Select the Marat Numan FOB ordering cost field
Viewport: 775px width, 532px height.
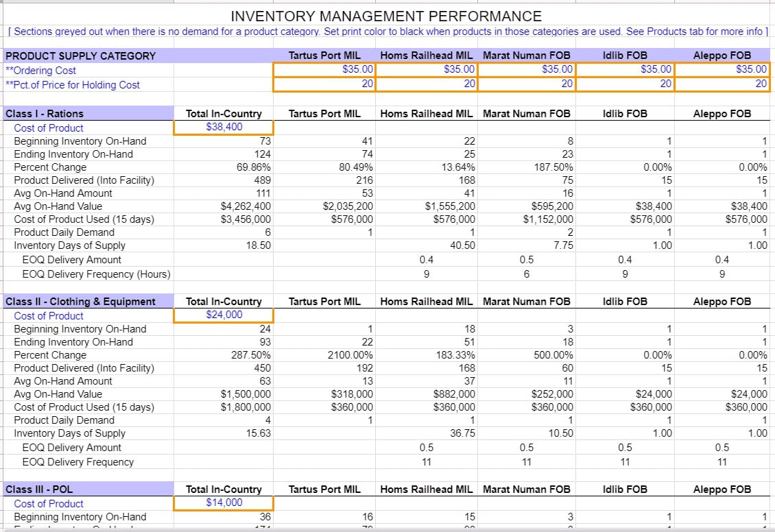click(x=527, y=70)
